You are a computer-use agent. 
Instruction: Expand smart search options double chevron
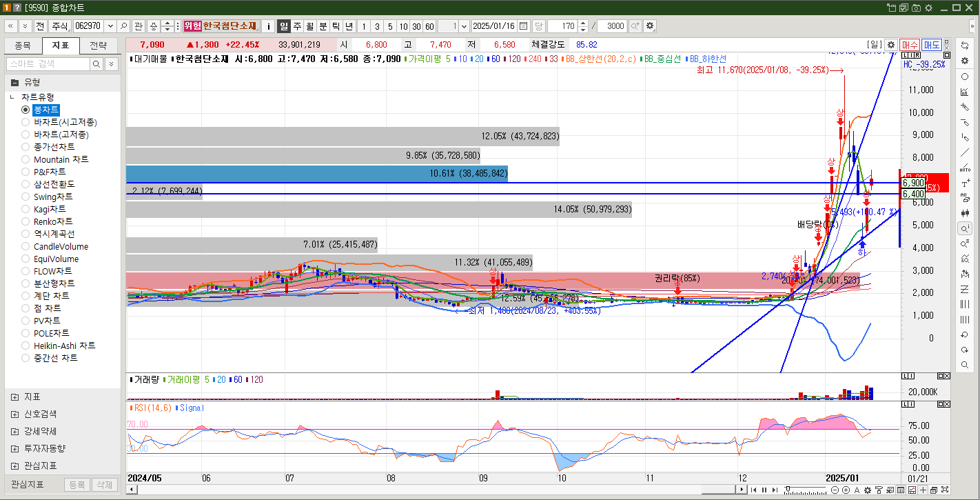coord(112,63)
